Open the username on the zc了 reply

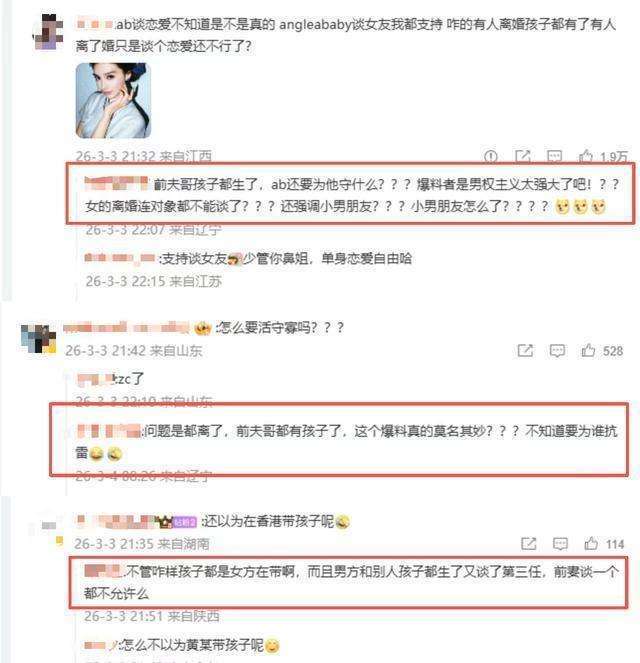pos(96,379)
